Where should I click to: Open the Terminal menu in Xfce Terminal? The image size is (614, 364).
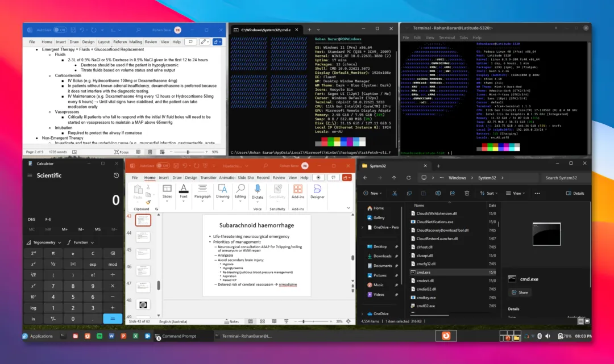[x=447, y=37]
